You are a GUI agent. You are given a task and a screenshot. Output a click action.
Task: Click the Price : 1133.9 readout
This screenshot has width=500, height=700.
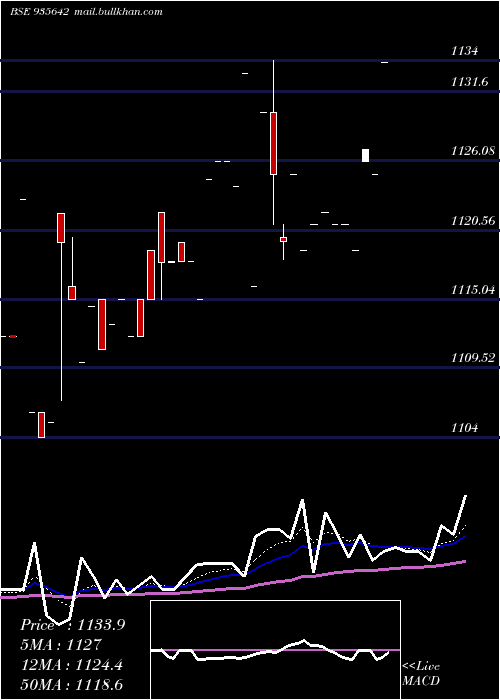72,625
